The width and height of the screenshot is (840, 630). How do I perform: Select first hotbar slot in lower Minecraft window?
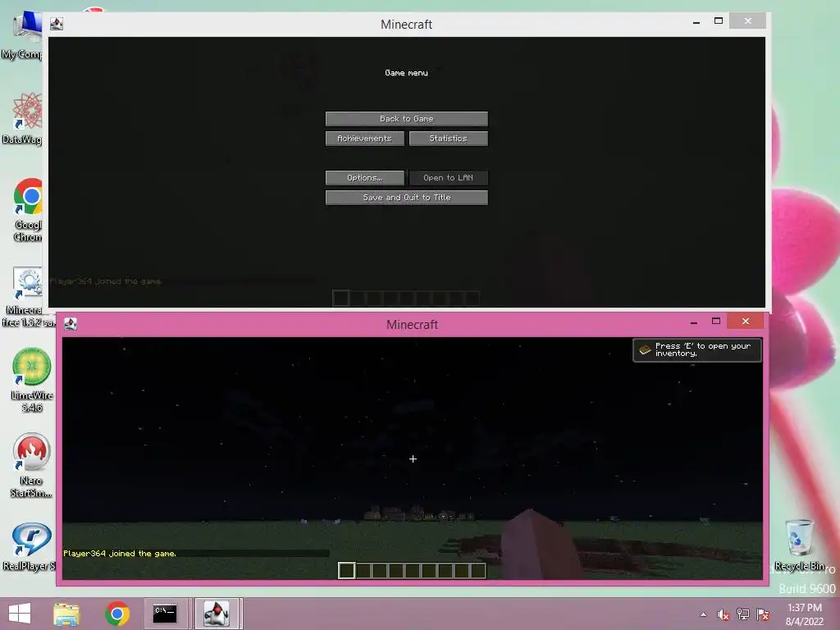tap(347, 571)
